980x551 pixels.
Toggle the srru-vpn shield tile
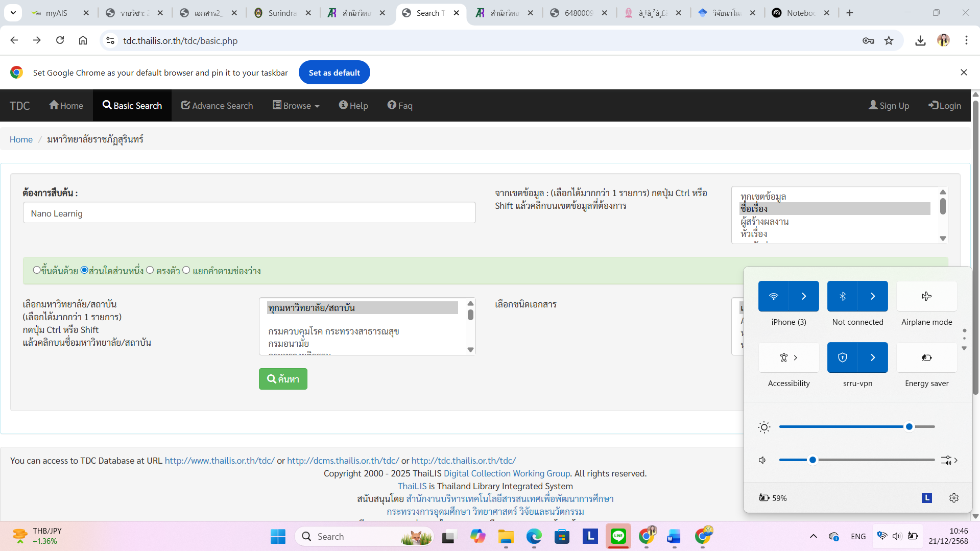(x=843, y=357)
